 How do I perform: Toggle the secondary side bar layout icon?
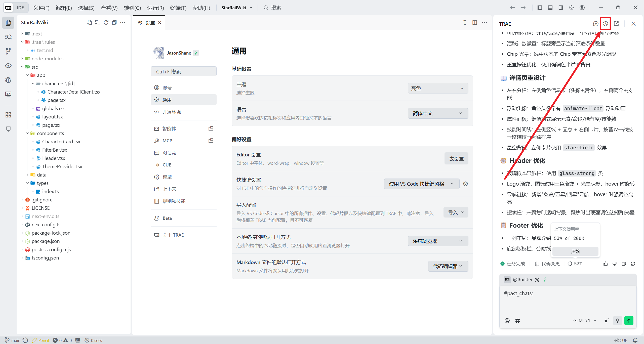(x=561, y=8)
